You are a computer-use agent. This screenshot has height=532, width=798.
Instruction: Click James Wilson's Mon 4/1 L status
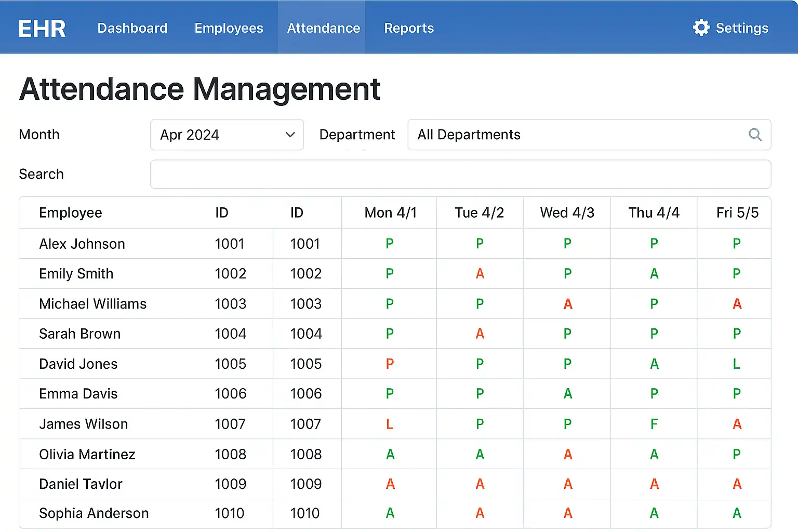click(x=390, y=424)
